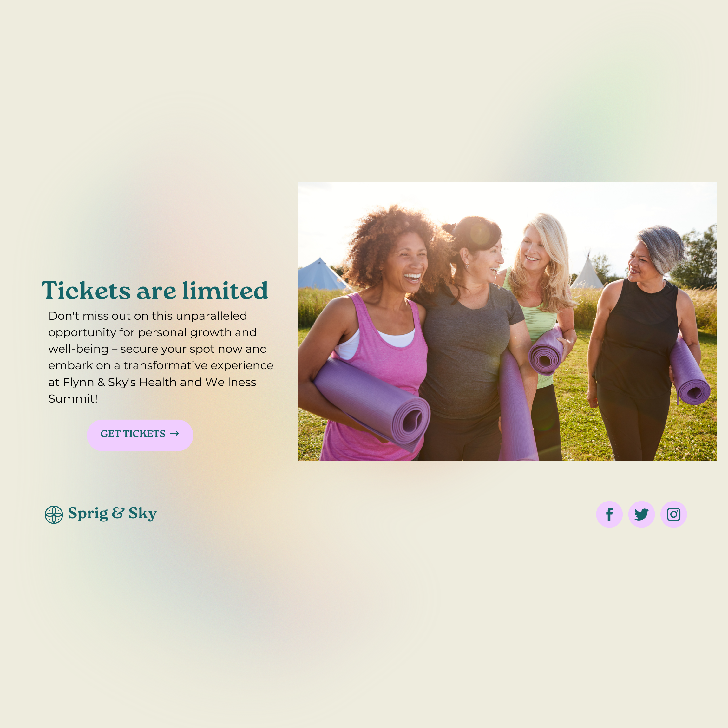Click the Sprig & Sky flower emblem
Viewport: 728px width, 728px height.
tap(54, 515)
